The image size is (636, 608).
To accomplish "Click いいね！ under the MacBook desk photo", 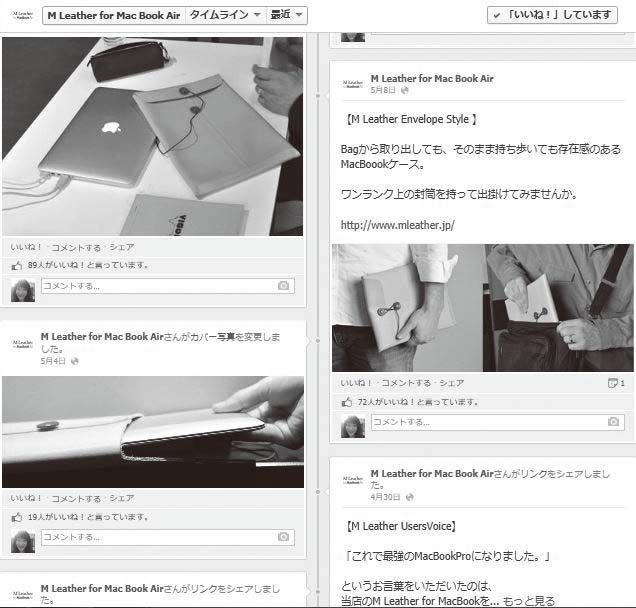I will 26,247.
